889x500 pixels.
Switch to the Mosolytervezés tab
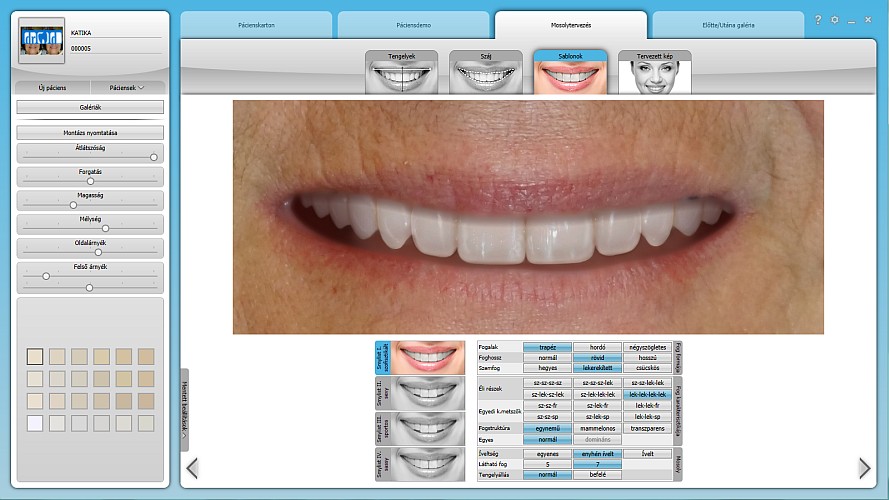click(571, 26)
